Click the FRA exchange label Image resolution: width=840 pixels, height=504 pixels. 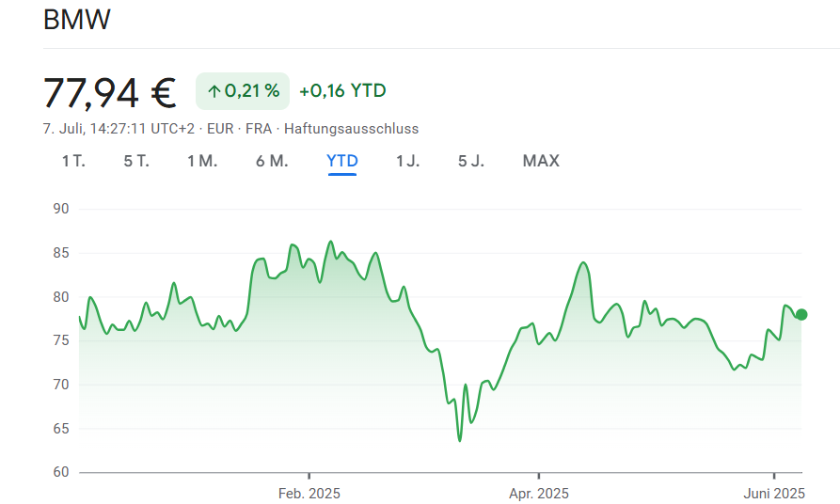259,129
